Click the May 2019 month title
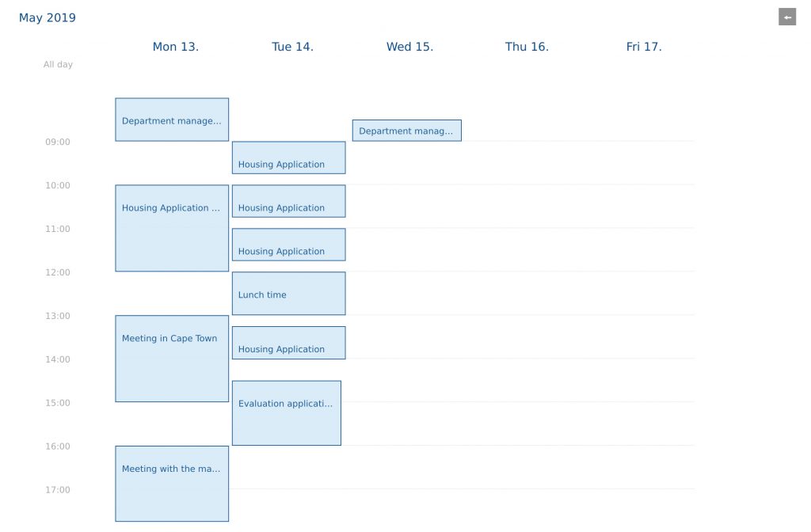811x532 pixels. pos(47,17)
